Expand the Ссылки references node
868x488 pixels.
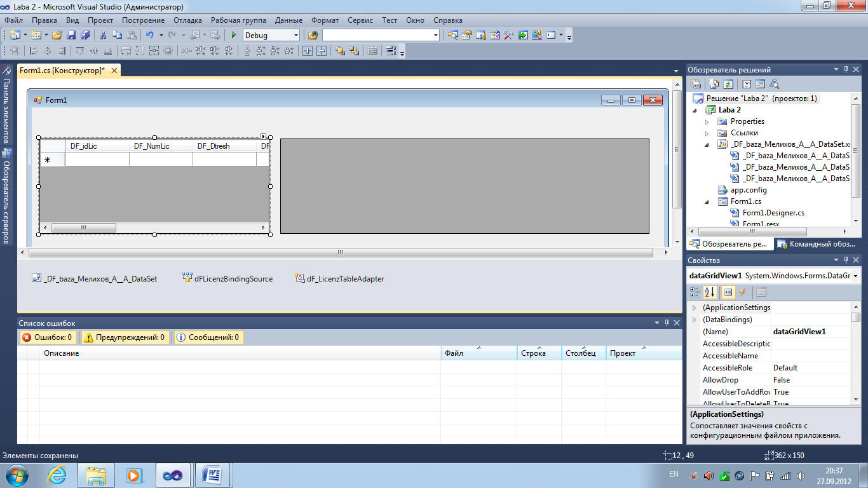pos(707,133)
